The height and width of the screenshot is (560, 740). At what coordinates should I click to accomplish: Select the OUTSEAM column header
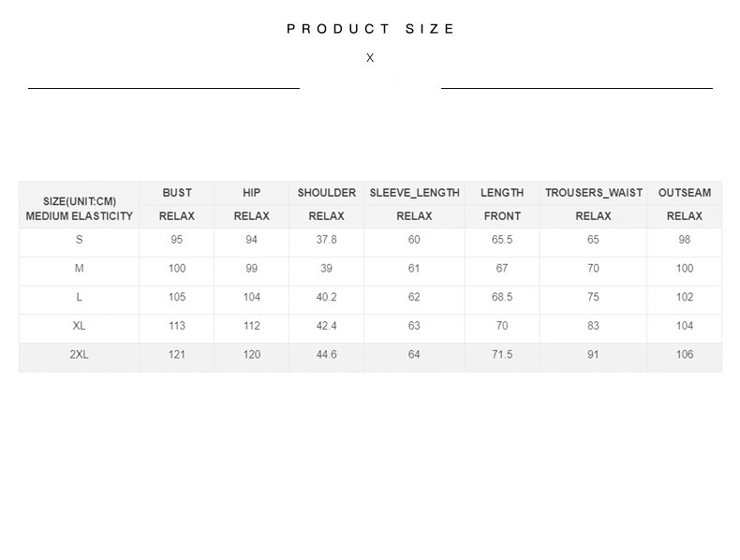685,193
